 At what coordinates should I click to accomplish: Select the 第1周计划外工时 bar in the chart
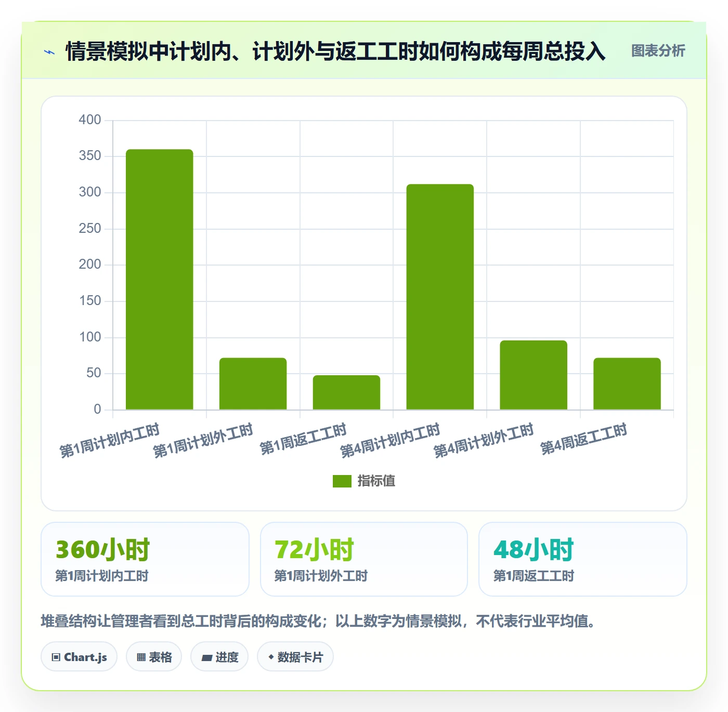point(253,384)
